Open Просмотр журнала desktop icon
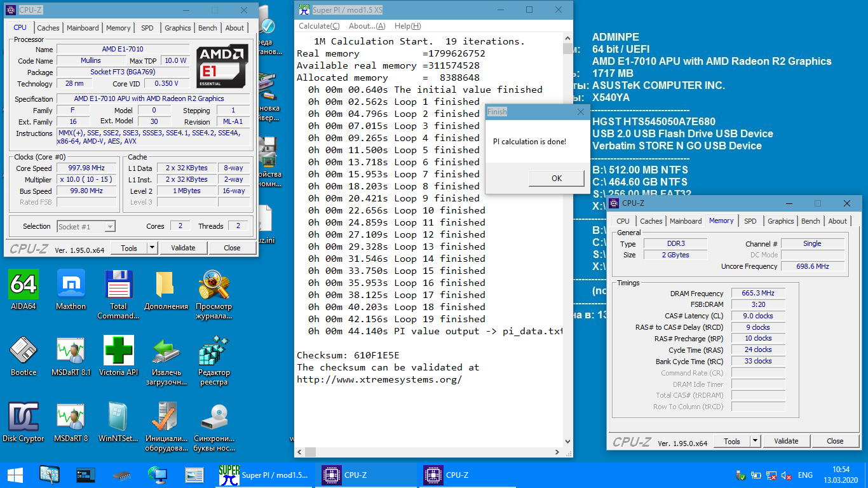 coord(214,294)
